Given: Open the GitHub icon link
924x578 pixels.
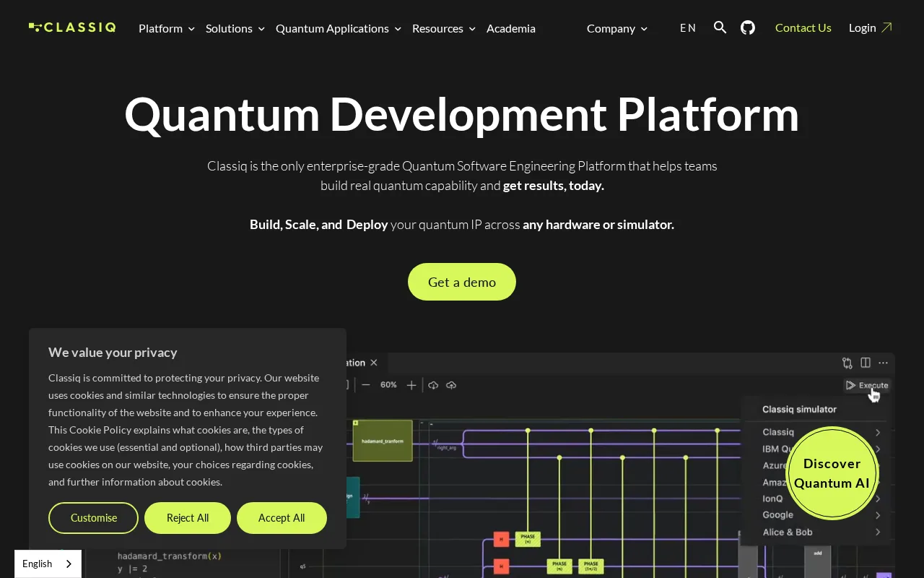Looking at the screenshot, I should (748, 27).
